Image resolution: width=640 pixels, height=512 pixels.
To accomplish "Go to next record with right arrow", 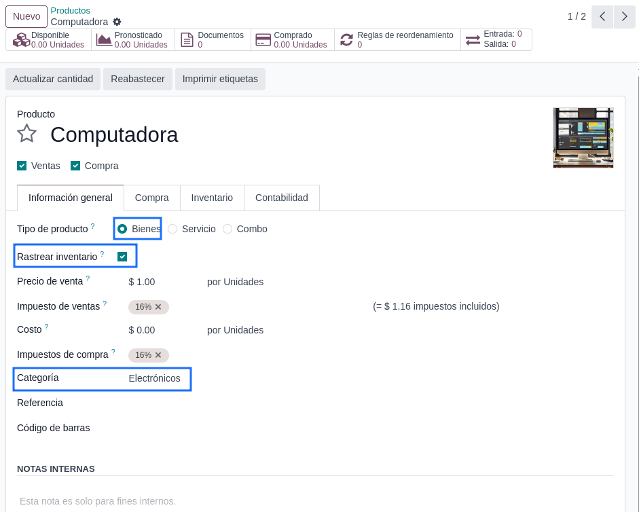I will click(x=624, y=17).
